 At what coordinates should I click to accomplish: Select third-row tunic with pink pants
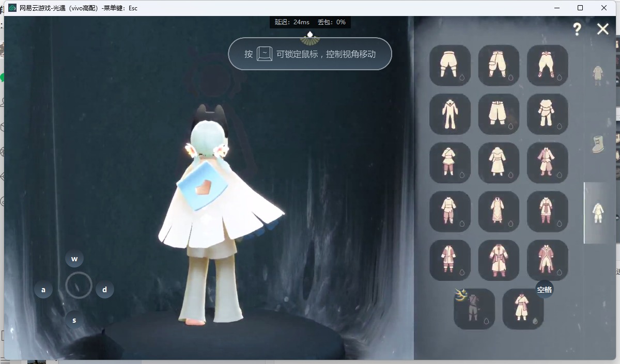(450, 163)
